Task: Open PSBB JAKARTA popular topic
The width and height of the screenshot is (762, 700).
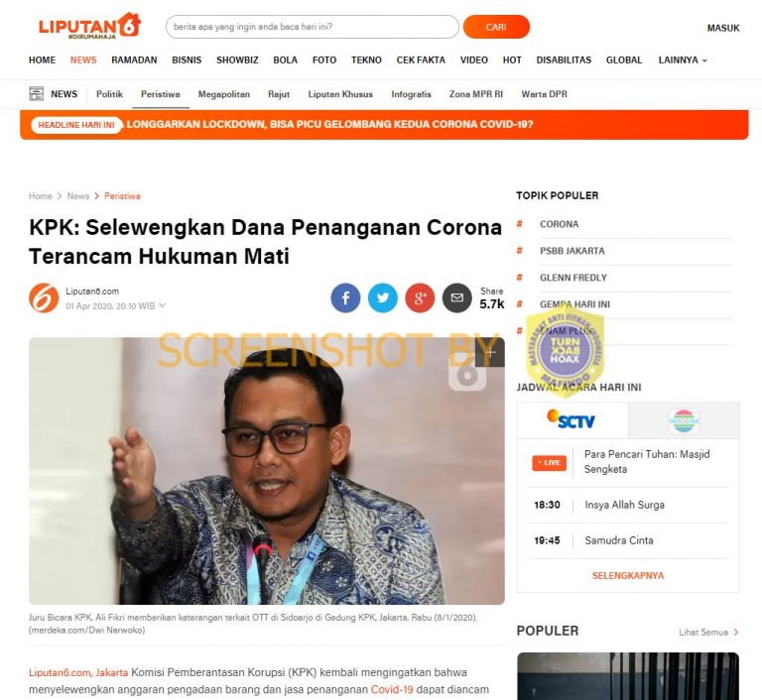Action: (571, 251)
